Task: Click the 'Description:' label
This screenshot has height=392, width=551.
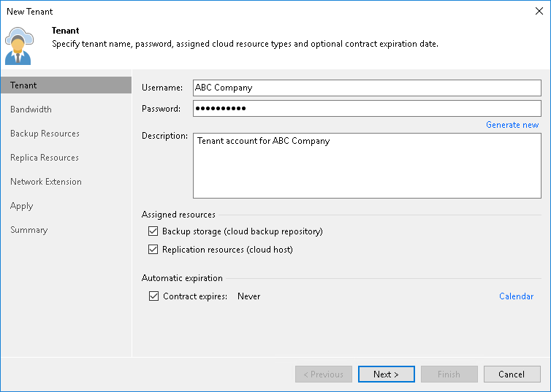Action: point(164,136)
